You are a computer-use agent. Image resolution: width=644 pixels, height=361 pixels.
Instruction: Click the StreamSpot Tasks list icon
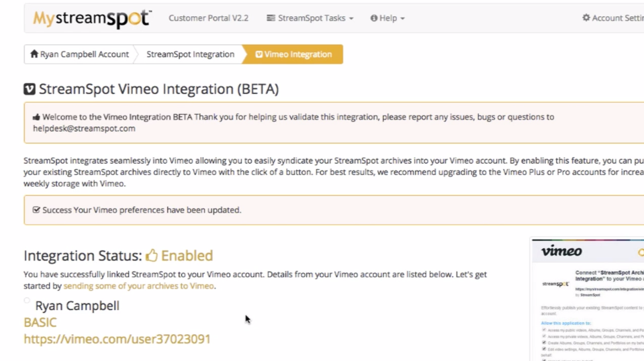271,18
